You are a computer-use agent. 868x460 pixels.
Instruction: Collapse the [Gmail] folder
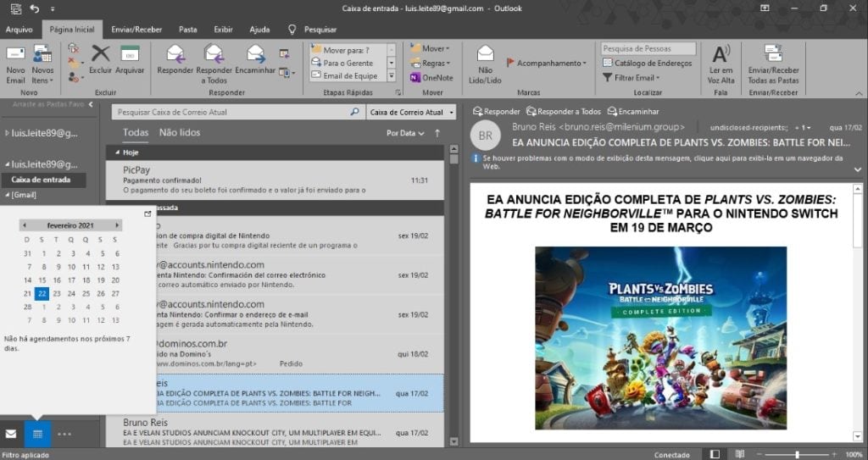pos(8,195)
